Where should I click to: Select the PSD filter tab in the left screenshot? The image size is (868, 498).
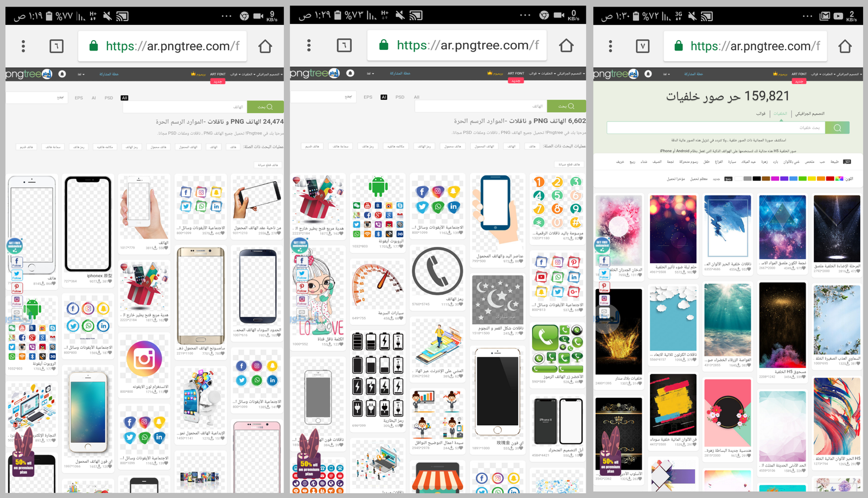pos(108,98)
